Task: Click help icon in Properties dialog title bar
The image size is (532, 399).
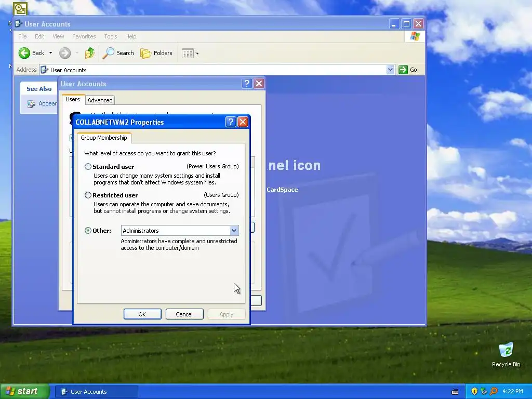Action: [x=231, y=122]
